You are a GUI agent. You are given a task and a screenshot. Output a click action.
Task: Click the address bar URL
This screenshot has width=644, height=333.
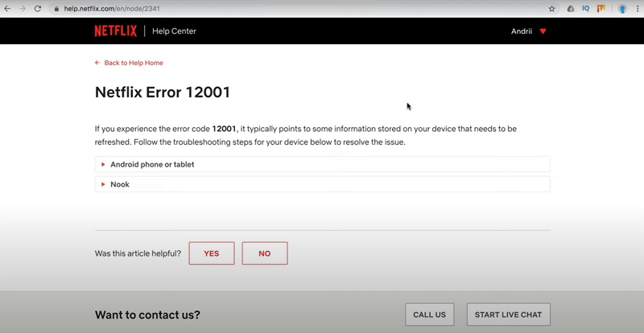click(112, 9)
